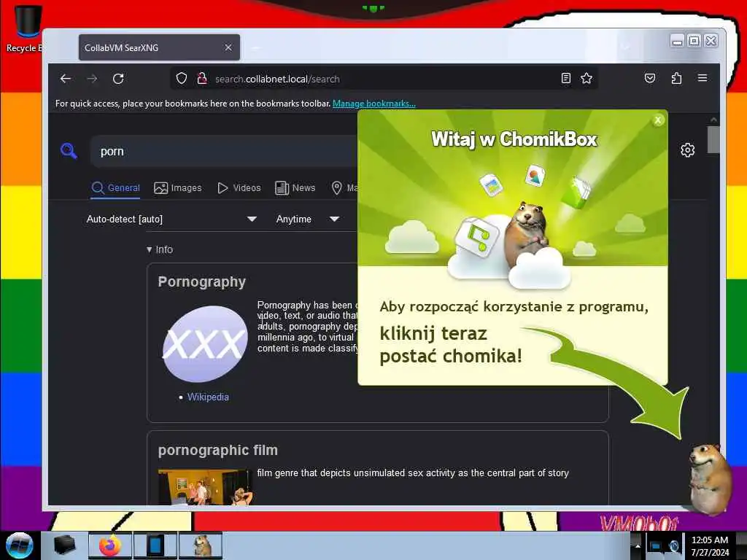Switch to the Videos search tab
747x560 pixels.
[239, 188]
